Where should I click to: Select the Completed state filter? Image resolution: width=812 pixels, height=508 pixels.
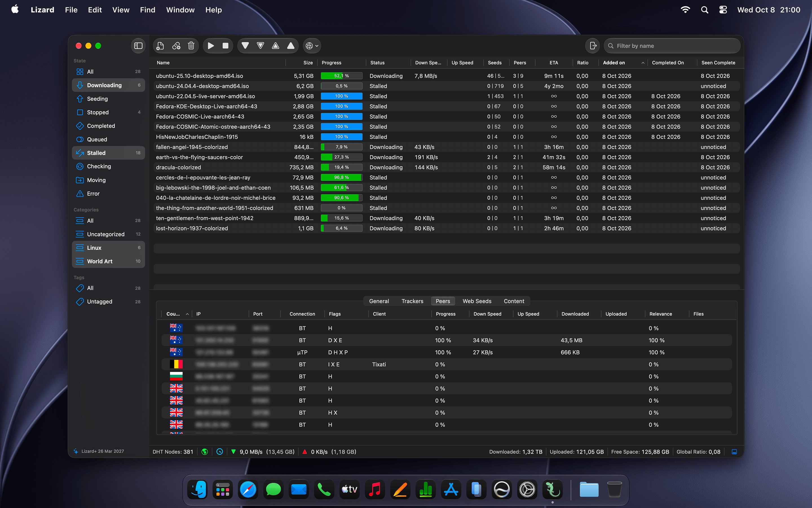click(x=108, y=126)
